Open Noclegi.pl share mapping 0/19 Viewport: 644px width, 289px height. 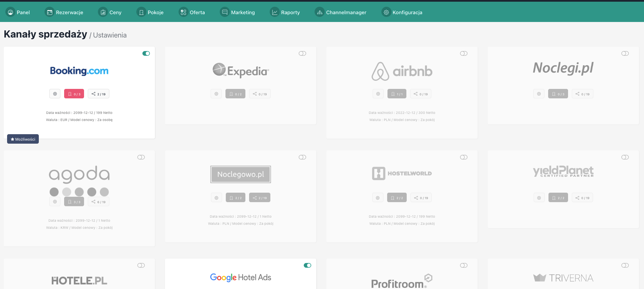(x=583, y=94)
